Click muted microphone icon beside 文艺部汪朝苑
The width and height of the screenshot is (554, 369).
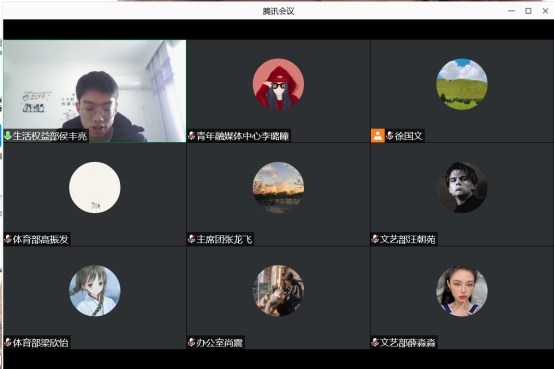[x=375, y=239]
